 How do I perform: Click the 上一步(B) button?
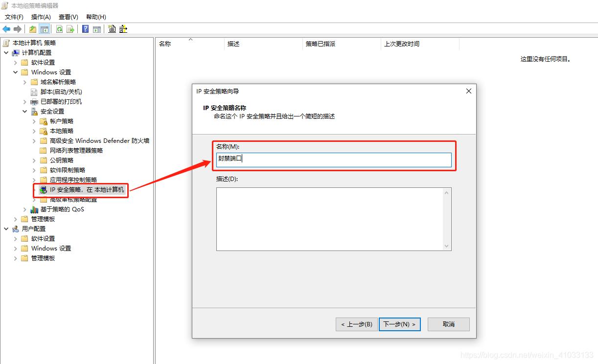(356, 324)
